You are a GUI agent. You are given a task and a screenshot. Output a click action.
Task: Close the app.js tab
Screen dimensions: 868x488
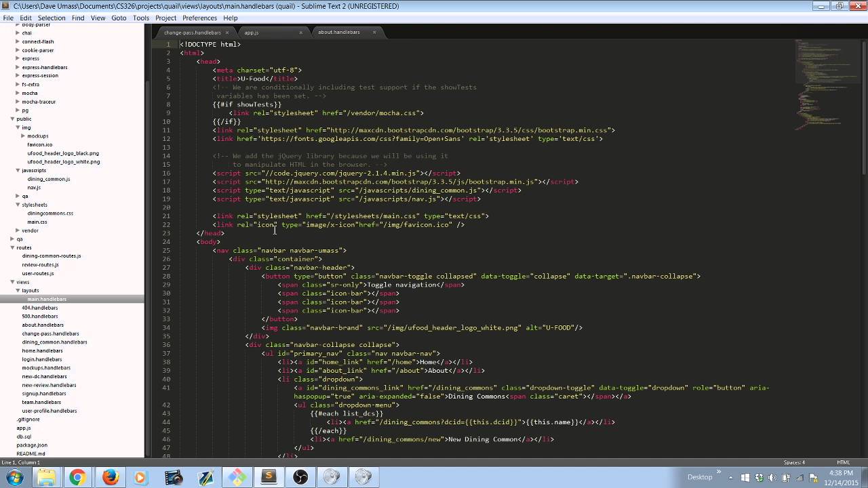(x=301, y=33)
